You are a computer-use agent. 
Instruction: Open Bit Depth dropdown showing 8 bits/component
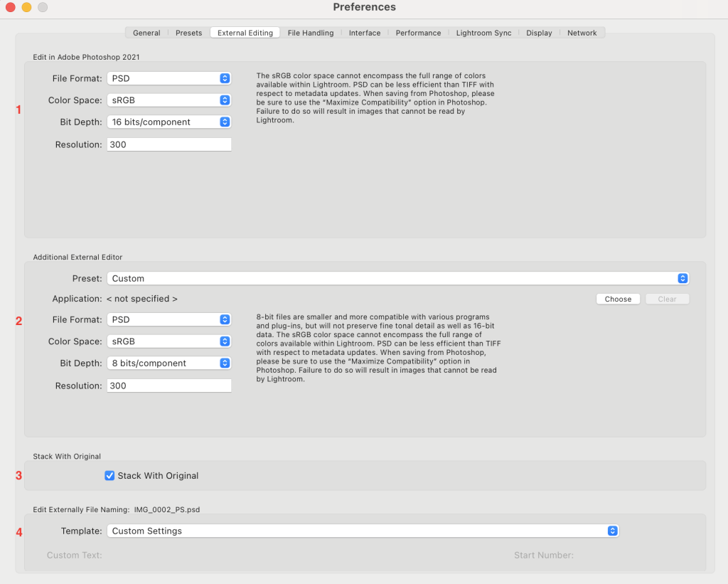(169, 363)
